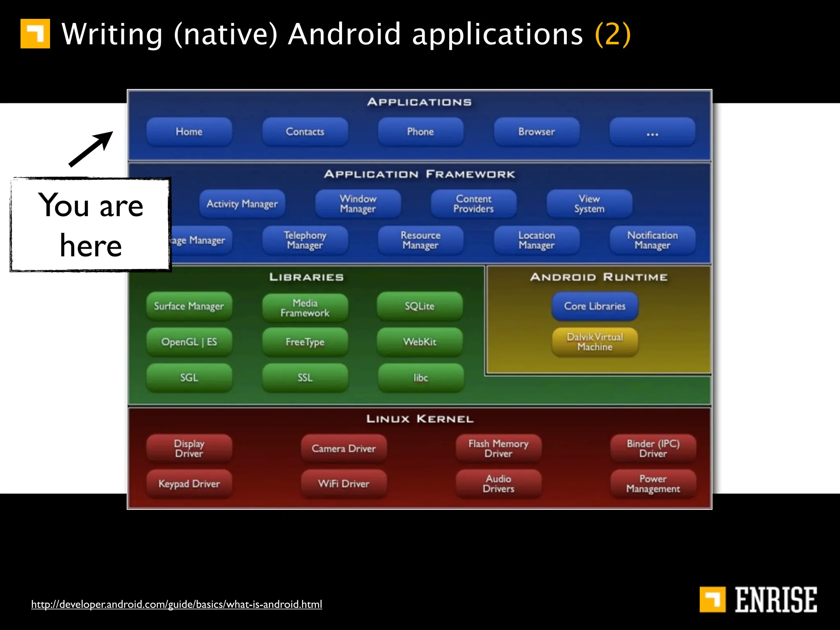This screenshot has height=630, width=840.
Task: Select the Location Manager block
Action: tap(536, 240)
